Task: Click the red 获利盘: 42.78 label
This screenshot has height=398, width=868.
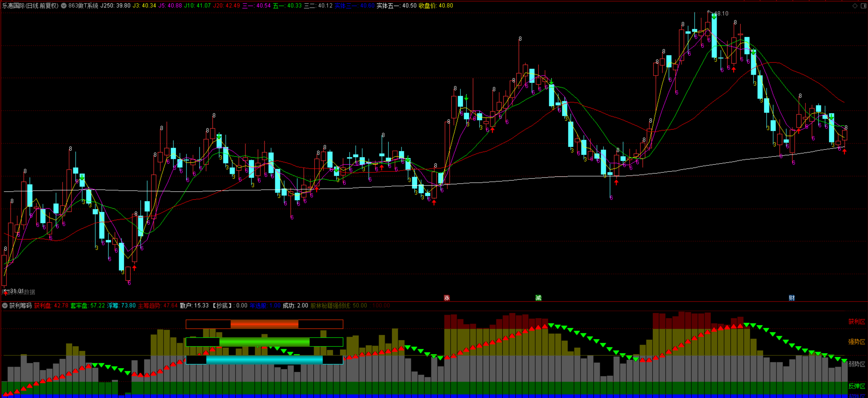Action: pyautogui.click(x=51, y=306)
